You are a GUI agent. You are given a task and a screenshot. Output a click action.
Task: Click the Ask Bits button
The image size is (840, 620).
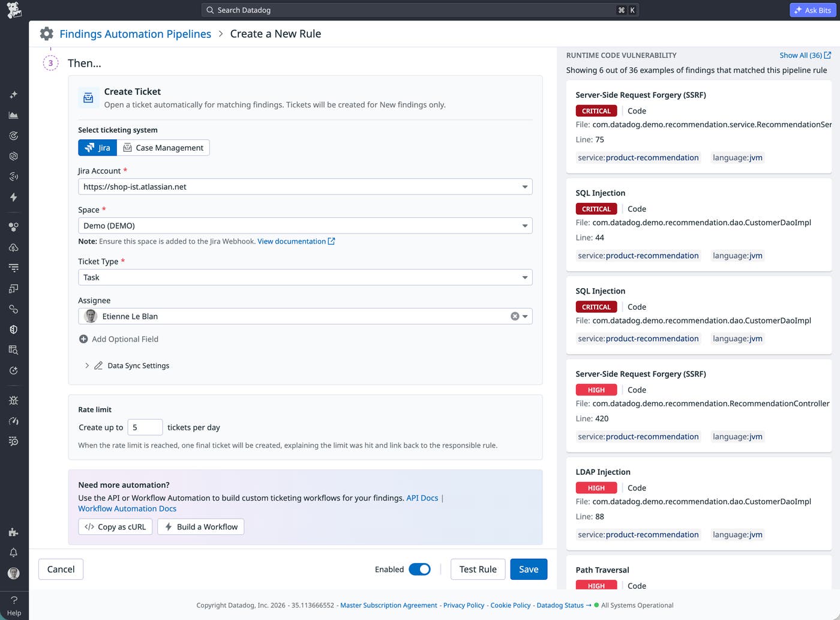(812, 10)
